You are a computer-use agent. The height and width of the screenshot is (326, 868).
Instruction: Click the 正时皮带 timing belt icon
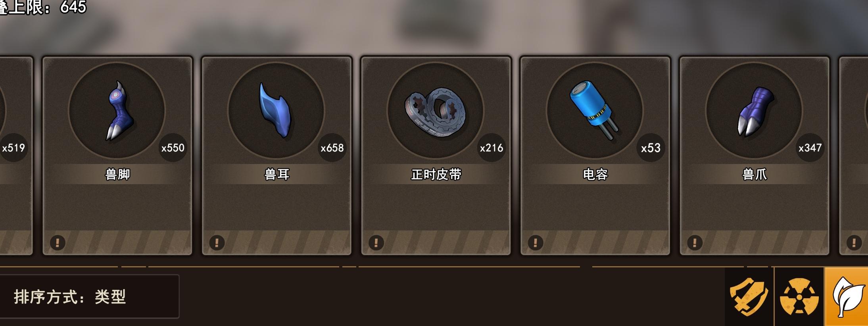point(436,110)
